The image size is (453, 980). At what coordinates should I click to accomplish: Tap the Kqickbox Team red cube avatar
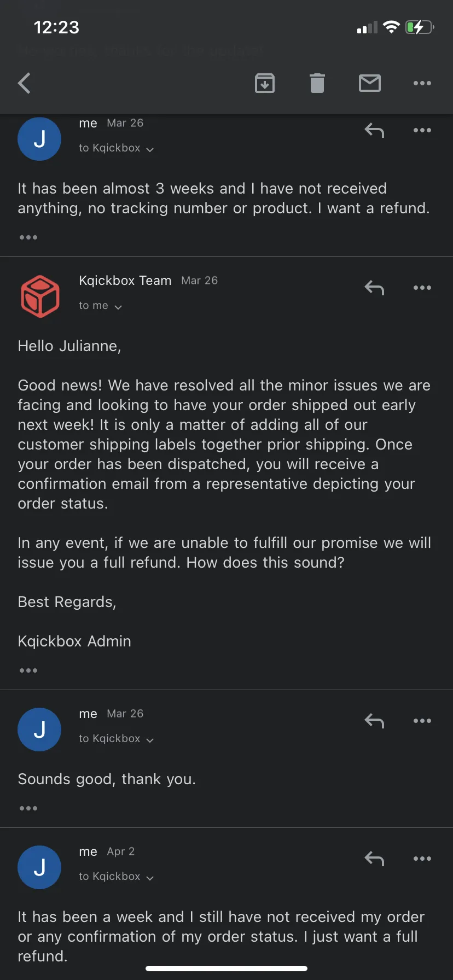click(39, 296)
